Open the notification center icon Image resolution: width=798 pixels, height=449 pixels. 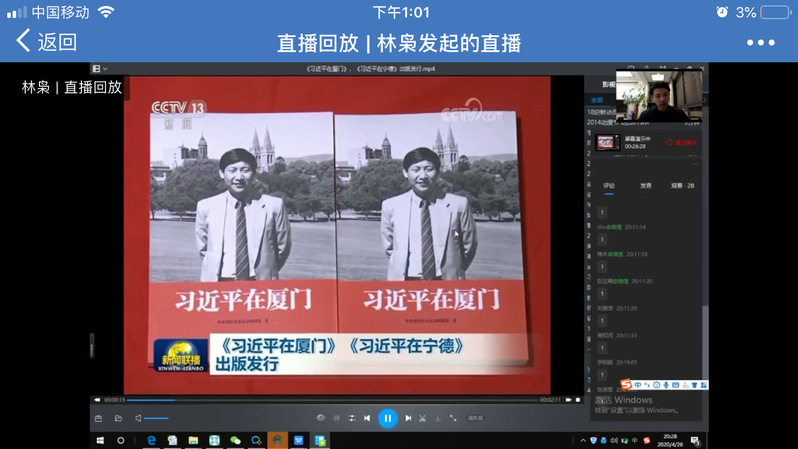pos(695,441)
